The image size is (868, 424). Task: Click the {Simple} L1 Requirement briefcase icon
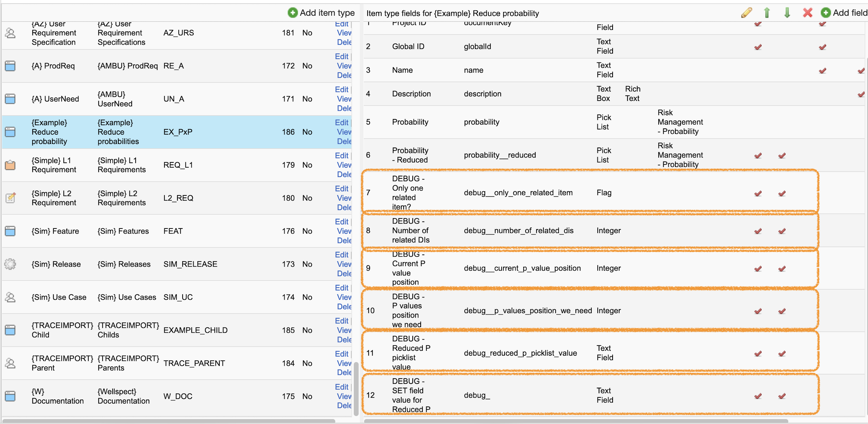tap(10, 165)
